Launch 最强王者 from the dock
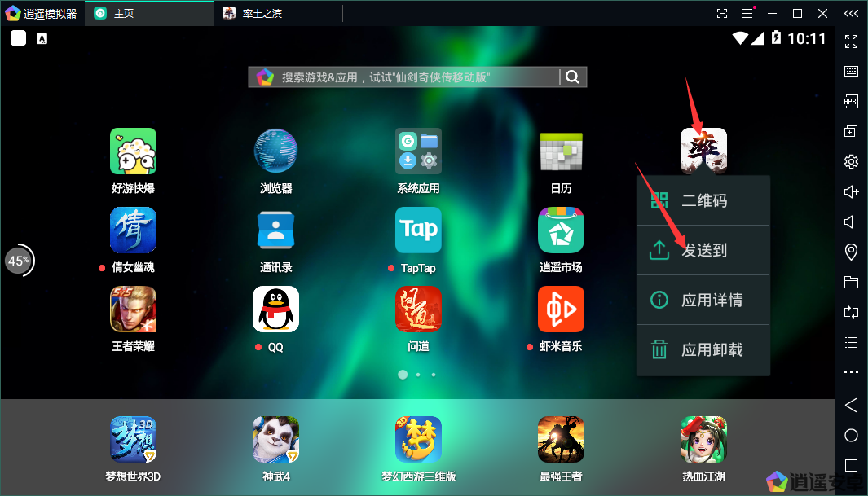Screen dimensions: 868x496 [561, 439]
